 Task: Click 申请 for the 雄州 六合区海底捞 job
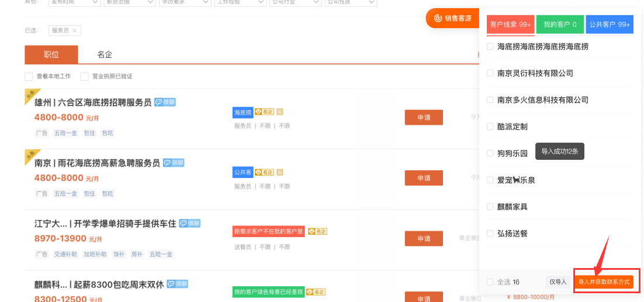pos(424,117)
